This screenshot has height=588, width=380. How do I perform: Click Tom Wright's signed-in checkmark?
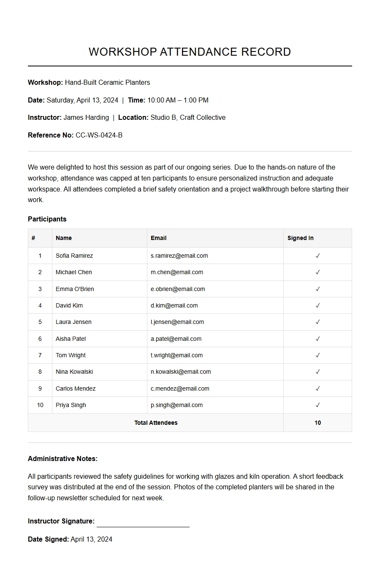point(318,355)
